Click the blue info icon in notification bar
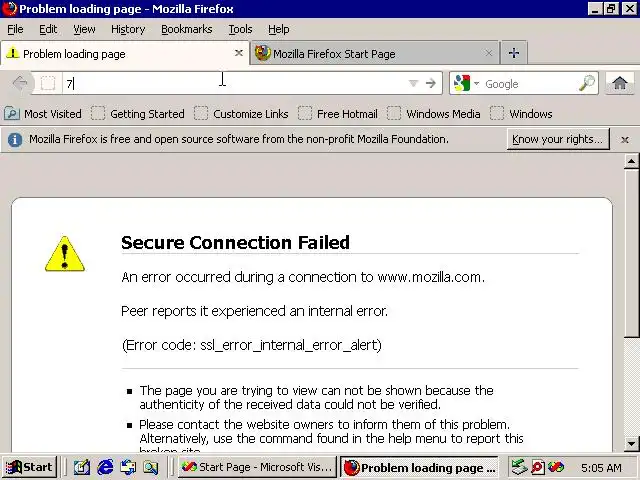Viewport: 640px width, 480px height. (x=15, y=140)
